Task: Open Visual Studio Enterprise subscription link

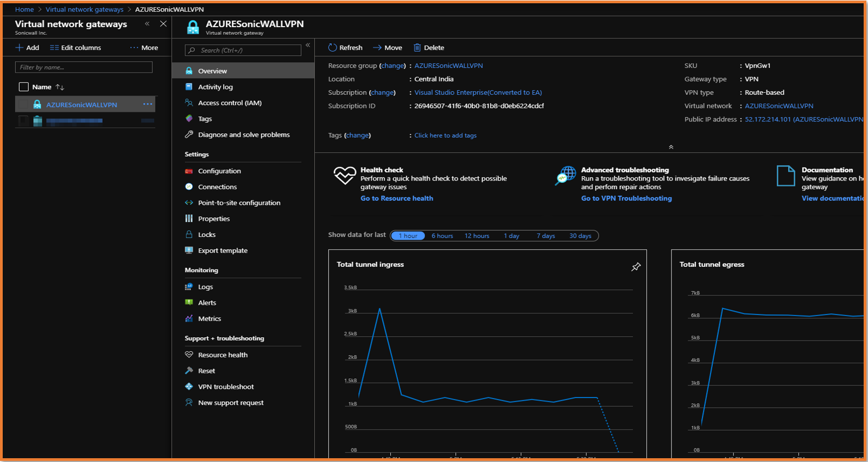Action: tap(478, 93)
